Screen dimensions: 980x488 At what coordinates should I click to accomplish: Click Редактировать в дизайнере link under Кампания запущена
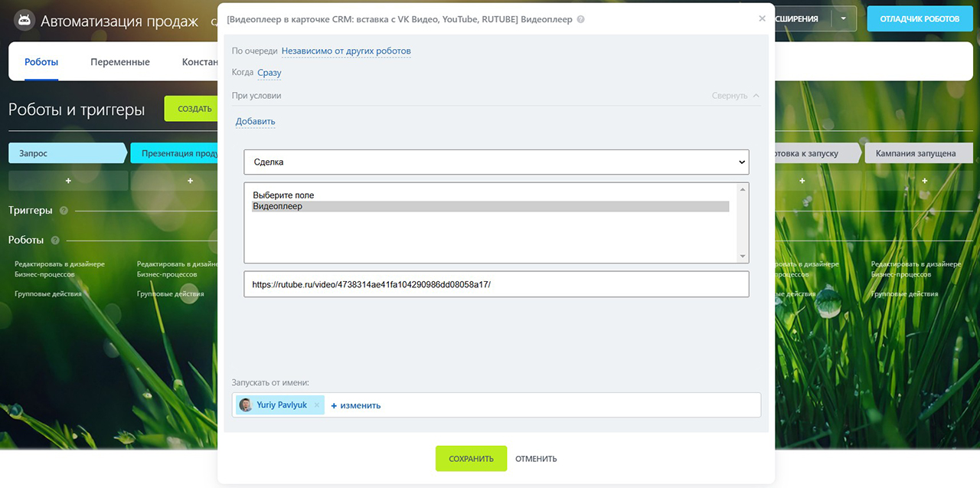tap(916, 269)
